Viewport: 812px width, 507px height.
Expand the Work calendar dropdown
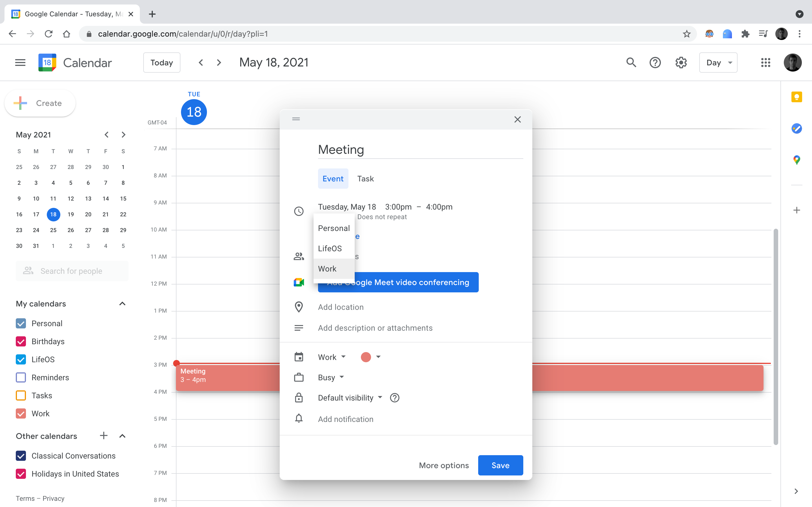pos(331,357)
